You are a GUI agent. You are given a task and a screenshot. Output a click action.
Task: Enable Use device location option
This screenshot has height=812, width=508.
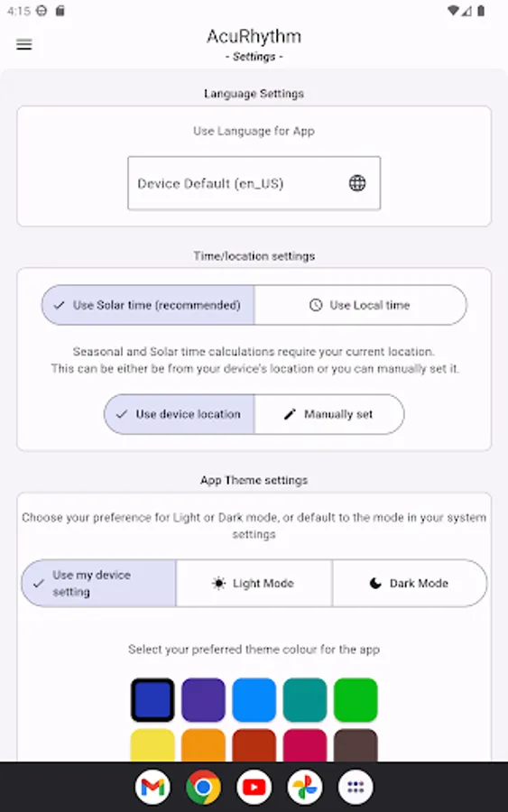click(x=180, y=414)
